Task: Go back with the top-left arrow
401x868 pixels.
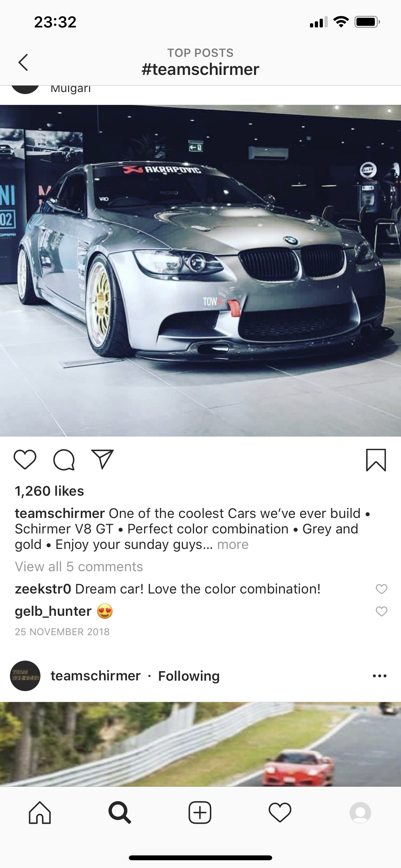Action: (23, 62)
